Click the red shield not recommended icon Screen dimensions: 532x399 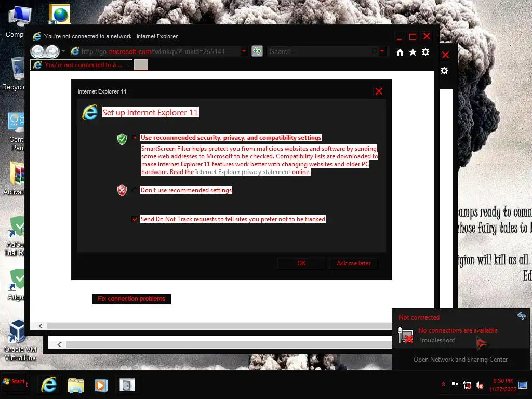[122, 190]
